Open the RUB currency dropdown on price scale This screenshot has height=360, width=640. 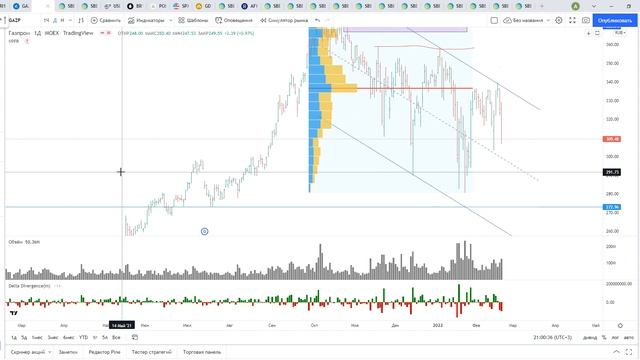pyautogui.click(x=620, y=33)
